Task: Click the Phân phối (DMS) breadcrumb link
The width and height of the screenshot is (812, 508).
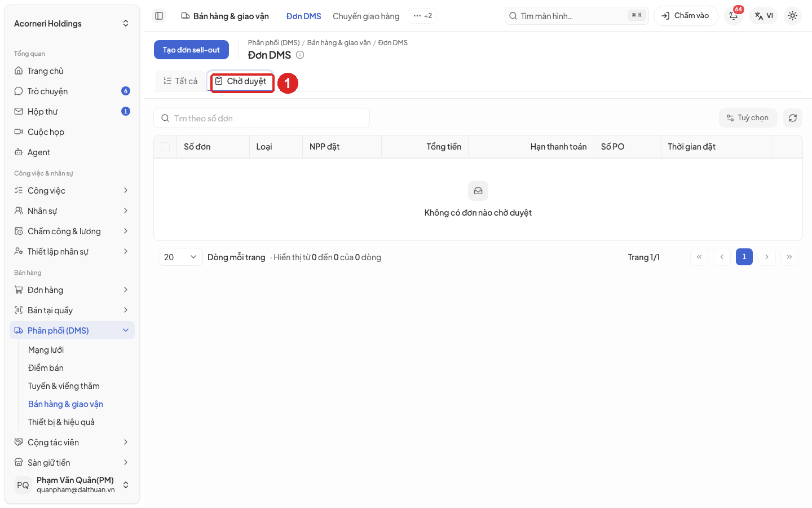Action: point(273,43)
